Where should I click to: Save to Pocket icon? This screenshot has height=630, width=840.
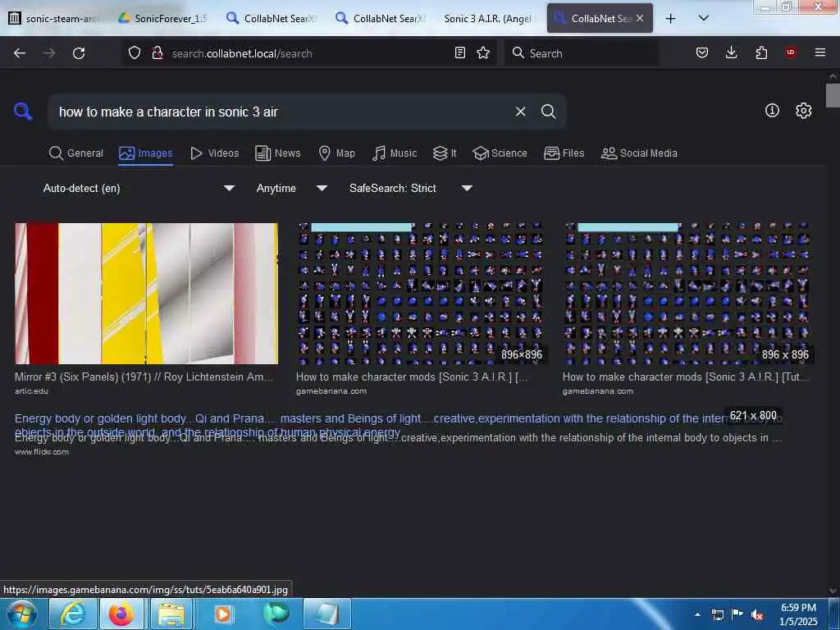pyautogui.click(x=702, y=52)
